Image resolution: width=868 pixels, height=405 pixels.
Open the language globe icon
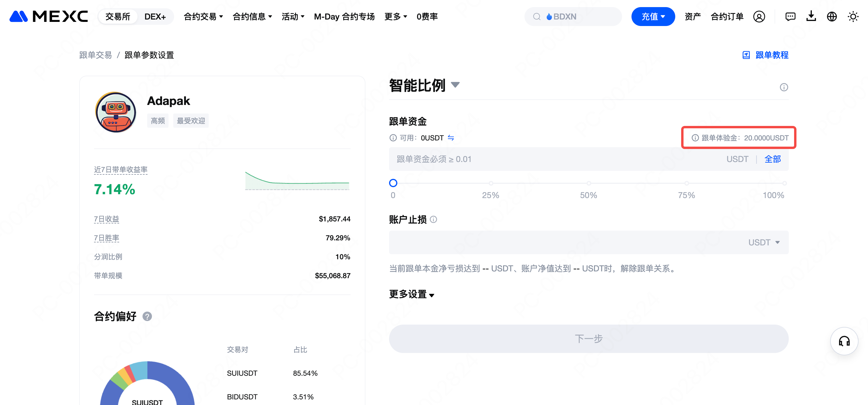coord(832,17)
